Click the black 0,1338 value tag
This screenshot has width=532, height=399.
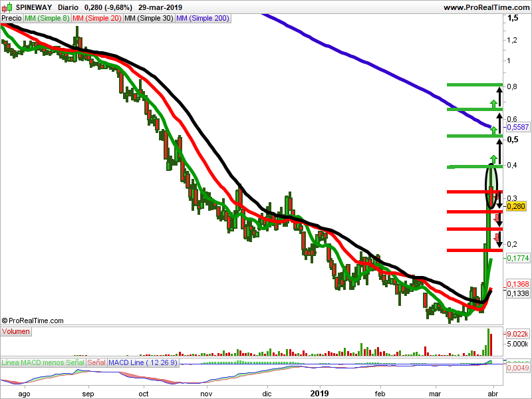(518, 293)
